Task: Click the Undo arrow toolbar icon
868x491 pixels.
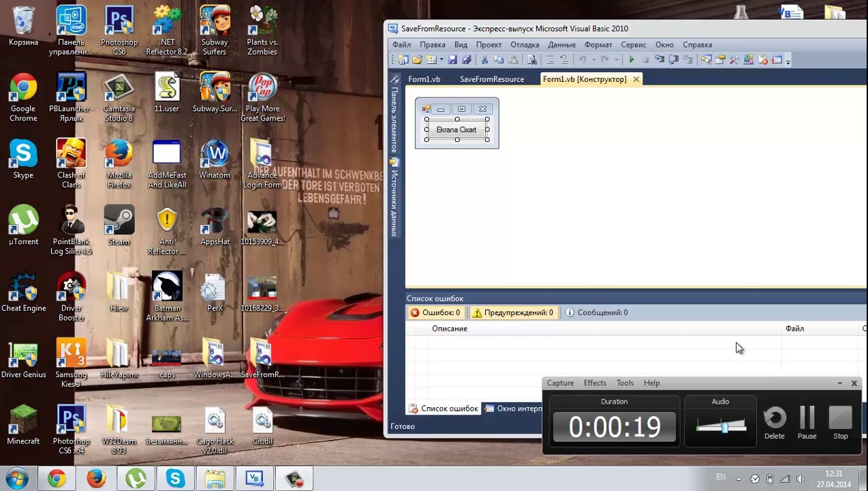Action: pos(582,60)
